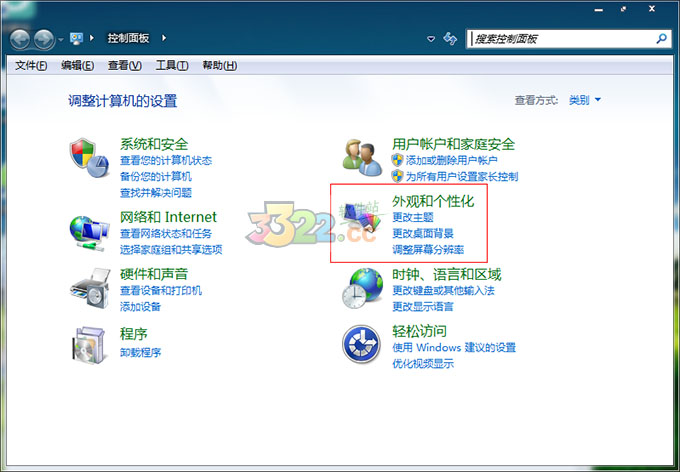This screenshot has height=472, width=680.
Task: Open 查看设备和打印机 link
Action: (x=161, y=290)
